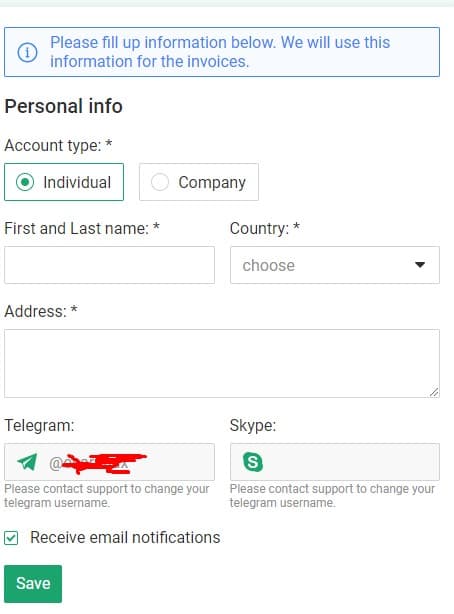Image resolution: width=454 pixels, height=614 pixels.
Task: Click the 'Individual' label text
Action: (x=77, y=182)
